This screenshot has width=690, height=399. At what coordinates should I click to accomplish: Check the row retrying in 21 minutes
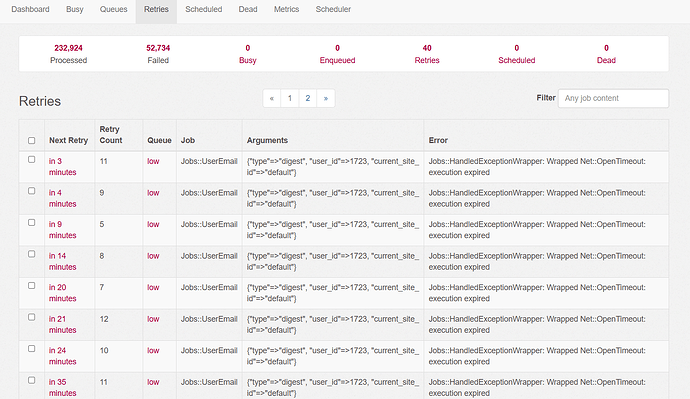[32, 317]
